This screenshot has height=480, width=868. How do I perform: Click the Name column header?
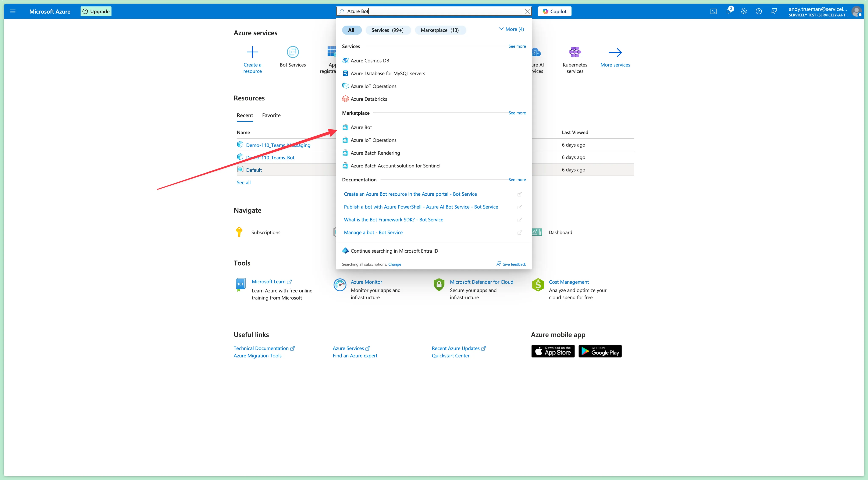(x=243, y=132)
